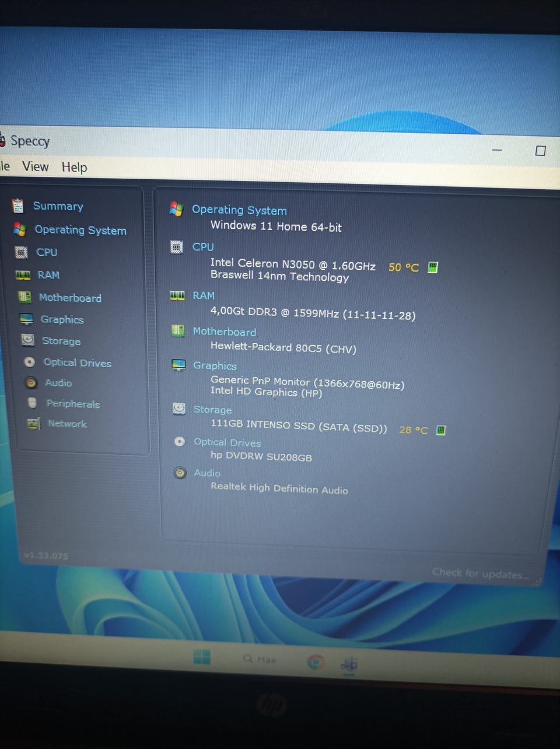Image resolution: width=560 pixels, height=749 pixels.
Task: Click the Operating System Windows flag sidebar icon
Action: 19,229
